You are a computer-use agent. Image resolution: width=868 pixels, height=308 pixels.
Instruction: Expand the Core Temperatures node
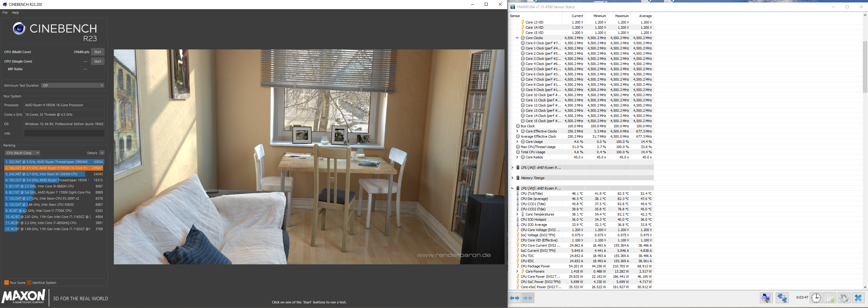[517, 214]
